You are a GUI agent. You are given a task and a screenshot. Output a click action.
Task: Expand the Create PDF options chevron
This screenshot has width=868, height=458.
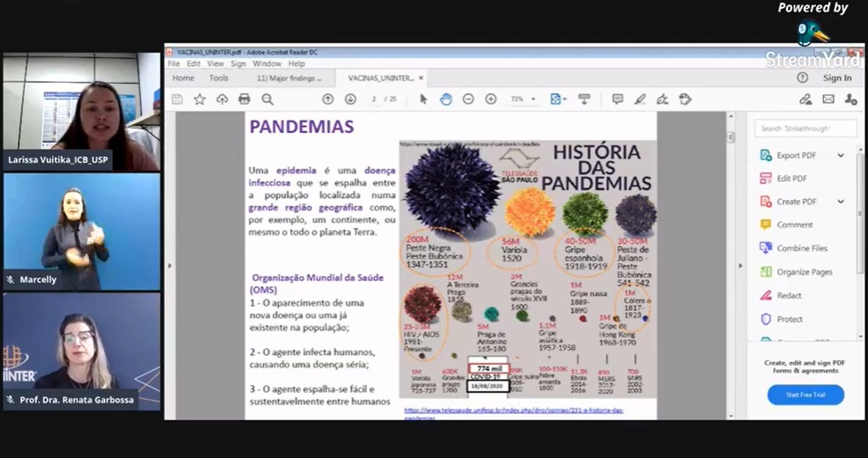pyautogui.click(x=841, y=202)
